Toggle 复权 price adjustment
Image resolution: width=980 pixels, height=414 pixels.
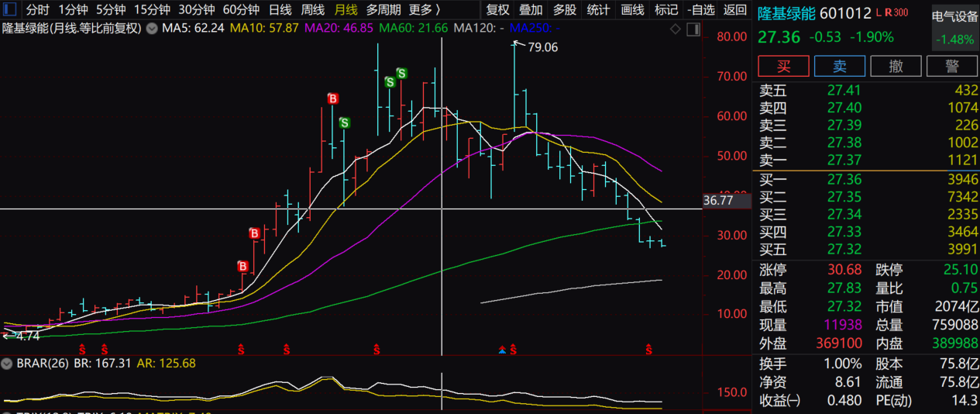pyautogui.click(x=498, y=10)
